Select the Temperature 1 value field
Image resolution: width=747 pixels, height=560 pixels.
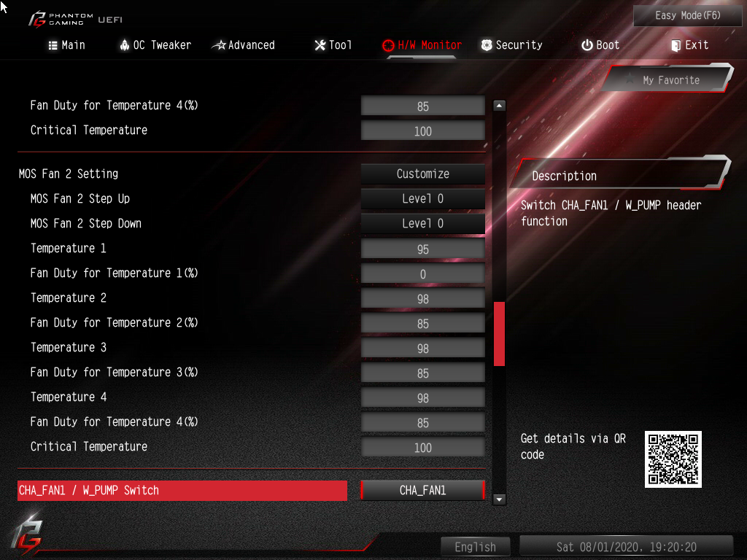click(422, 249)
